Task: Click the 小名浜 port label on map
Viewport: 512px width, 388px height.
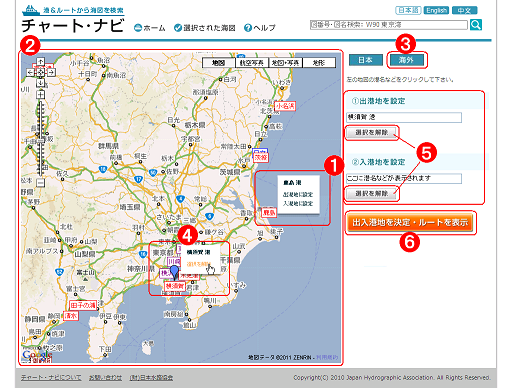Action: [x=285, y=106]
